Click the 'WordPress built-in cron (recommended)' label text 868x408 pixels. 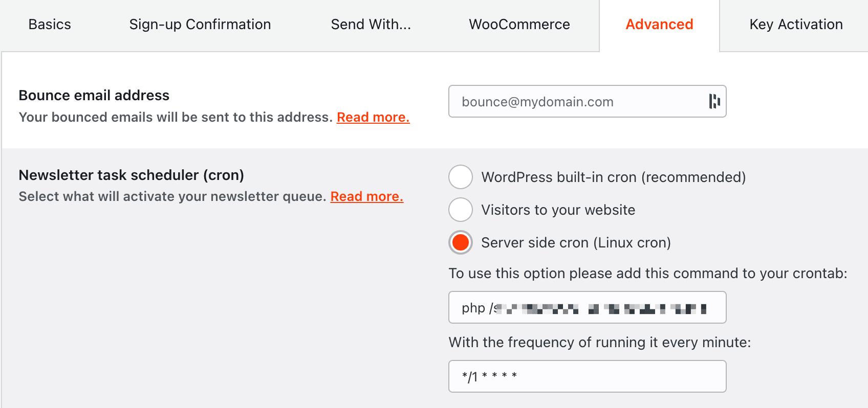pyautogui.click(x=613, y=177)
